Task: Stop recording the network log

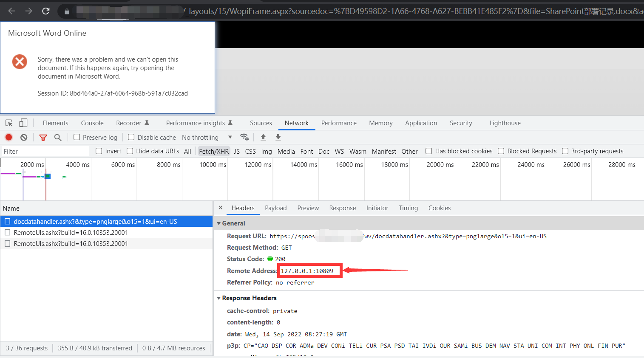Action: point(8,137)
